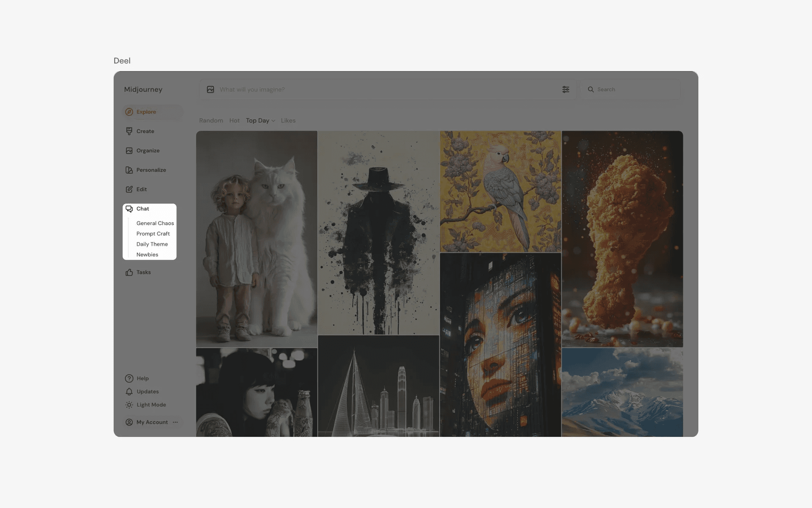Click the Explore compass icon
This screenshot has width=812, height=508.
[129, 112]
